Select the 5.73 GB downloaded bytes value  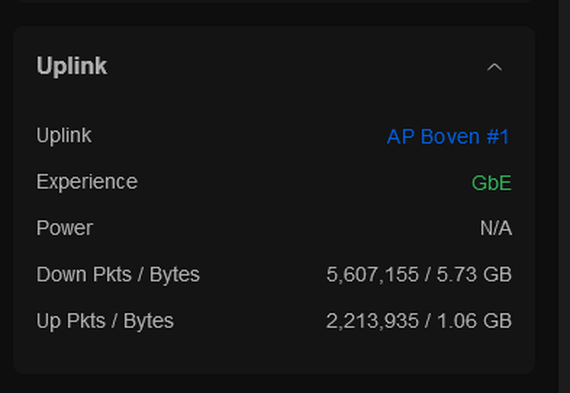(474, 274)
